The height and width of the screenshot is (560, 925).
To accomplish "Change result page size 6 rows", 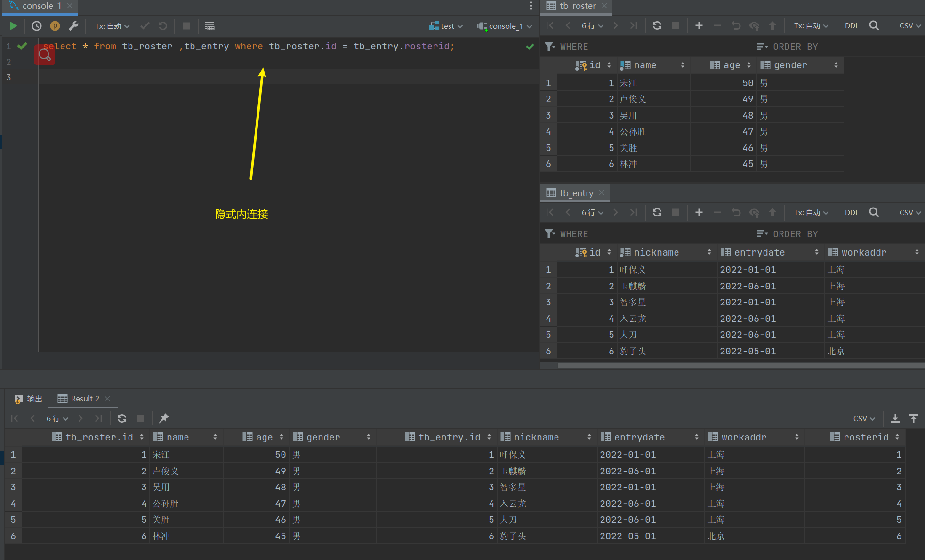I will coord(57,418).
